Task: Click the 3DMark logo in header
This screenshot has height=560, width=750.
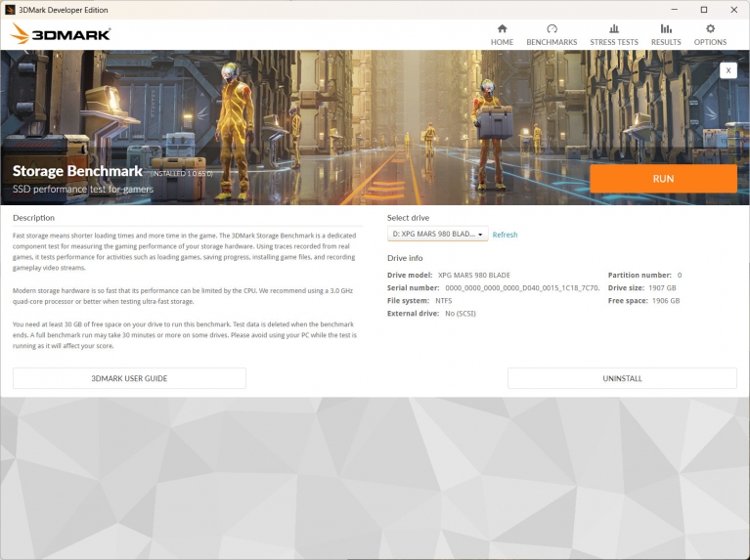Action: (61, 34)
